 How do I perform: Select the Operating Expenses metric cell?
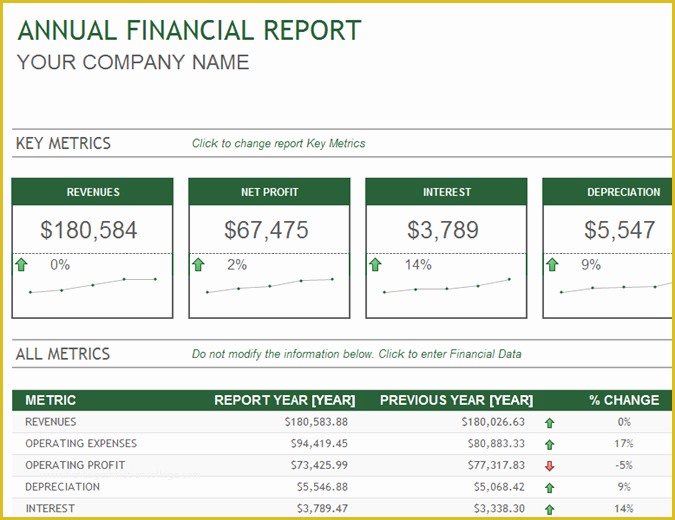pos(81,443)
